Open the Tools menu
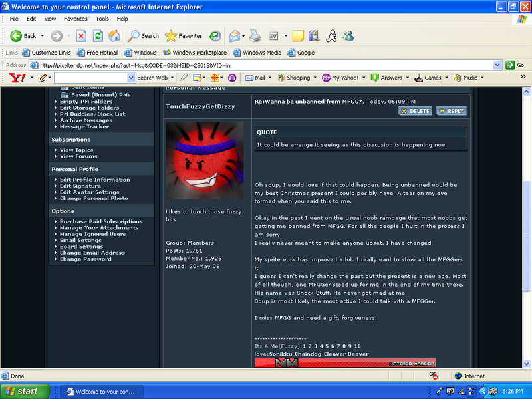532x399 pixels. tap(102, 19)
